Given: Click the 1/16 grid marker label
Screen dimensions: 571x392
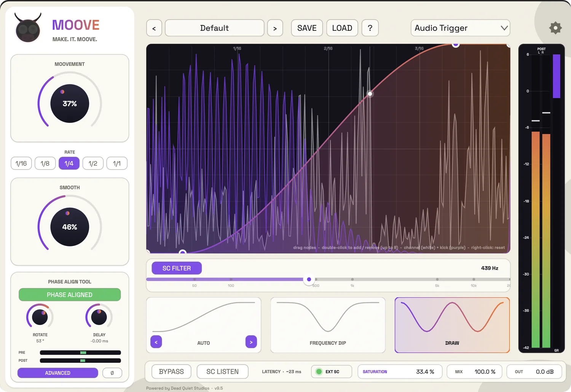Looking at the screenshot, I should tap(237, 48).
